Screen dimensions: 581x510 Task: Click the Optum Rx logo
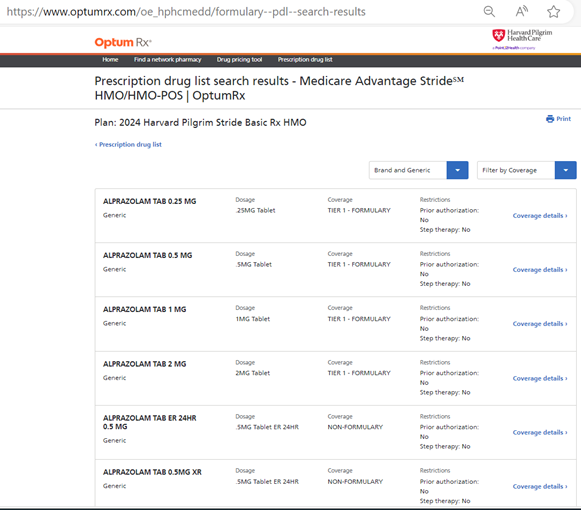click(123, 43)
